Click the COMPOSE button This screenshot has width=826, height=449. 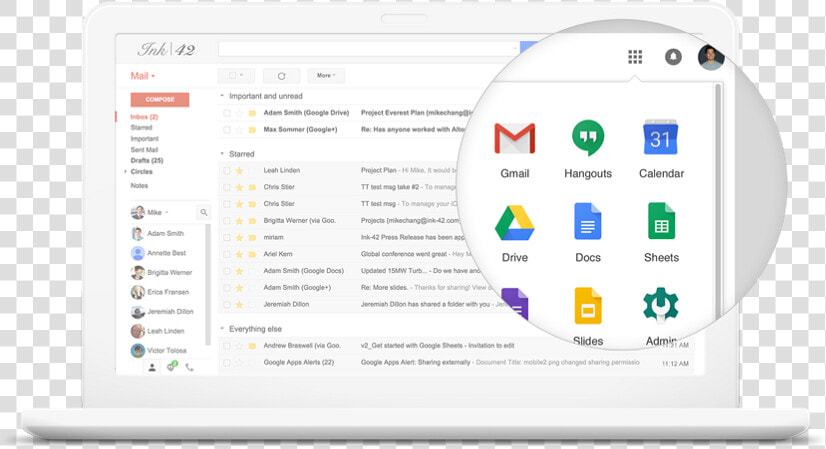coord(160,100)
